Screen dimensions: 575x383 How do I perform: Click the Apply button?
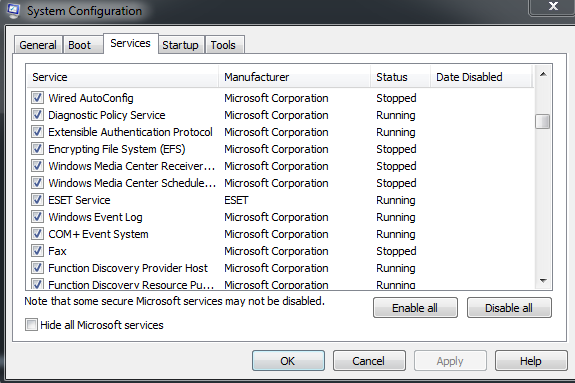click(450, 361)
